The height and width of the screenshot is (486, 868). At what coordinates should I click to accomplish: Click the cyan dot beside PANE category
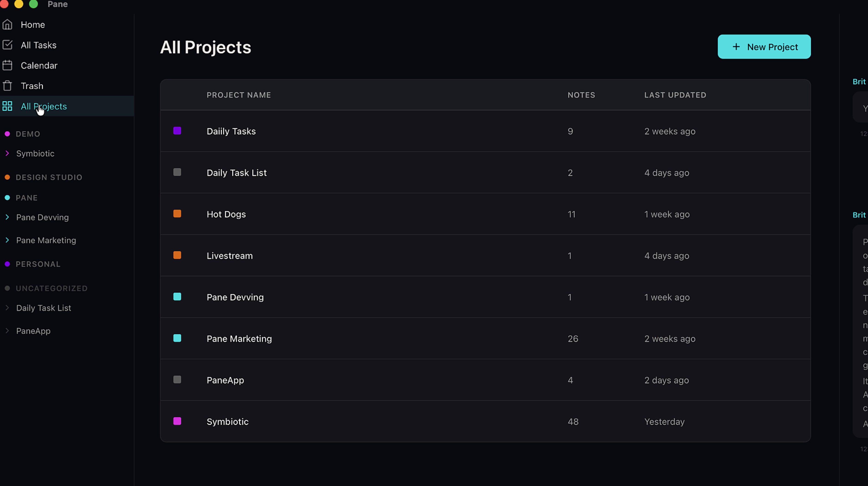click(x=7, y=198)
